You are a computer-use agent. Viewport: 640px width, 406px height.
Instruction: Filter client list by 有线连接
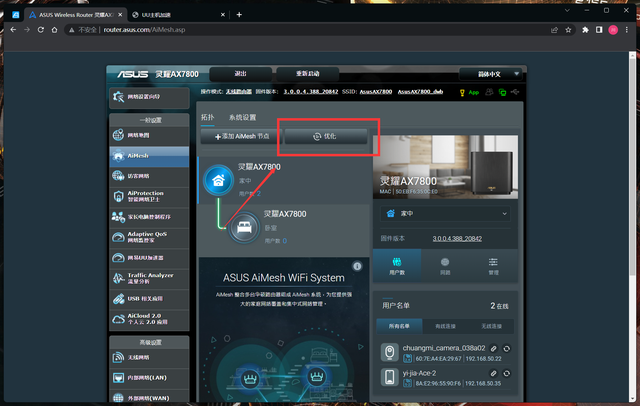[x=446, y=326]
